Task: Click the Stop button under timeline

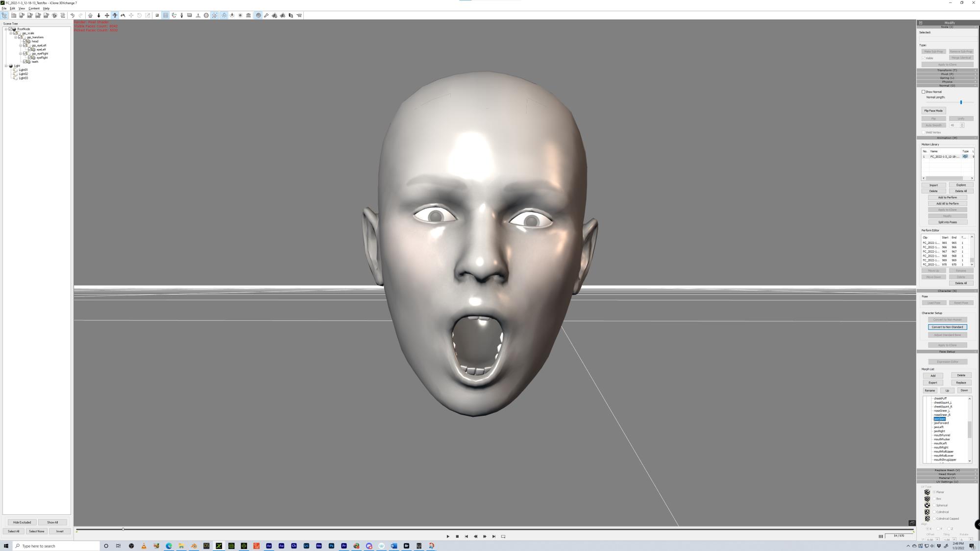Action: pos(457,536)
